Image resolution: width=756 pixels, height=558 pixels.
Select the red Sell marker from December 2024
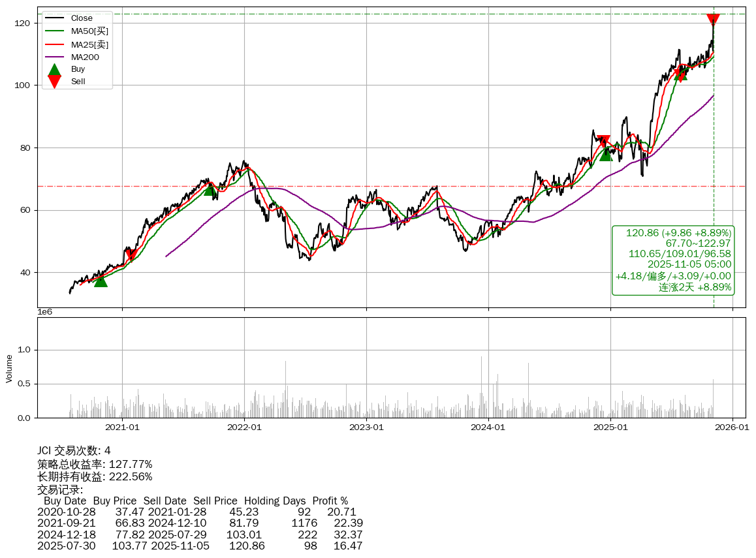coord(604,142)
